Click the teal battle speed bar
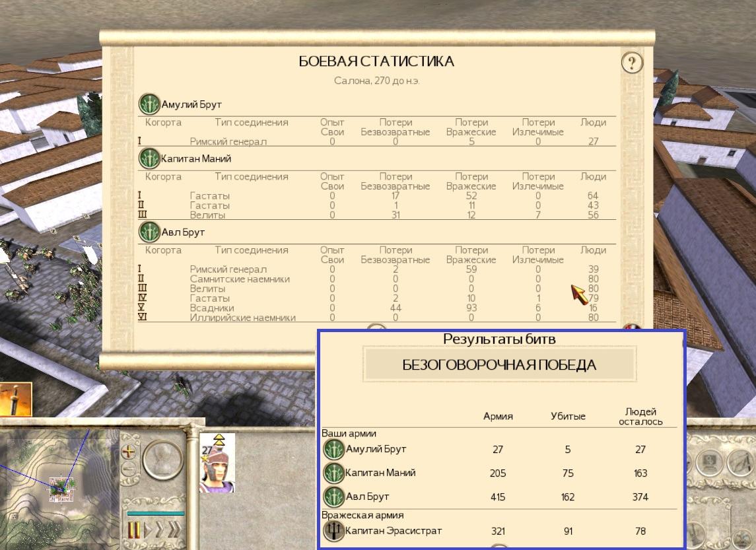 pyautogui.click(x=156, y=514)
